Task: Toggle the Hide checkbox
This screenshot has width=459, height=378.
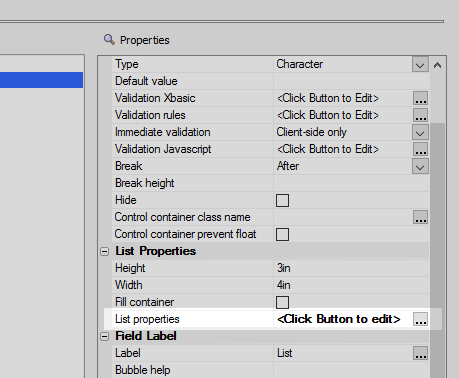Action: tap(282, 200)
